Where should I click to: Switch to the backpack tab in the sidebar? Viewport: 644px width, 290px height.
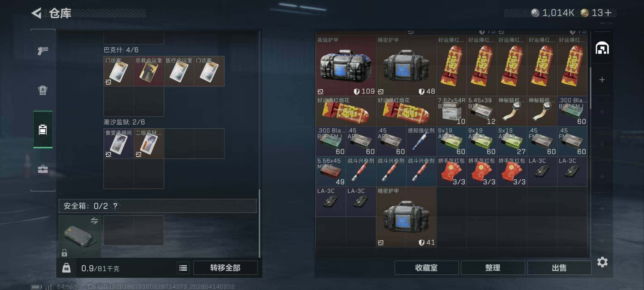point(43,90)
